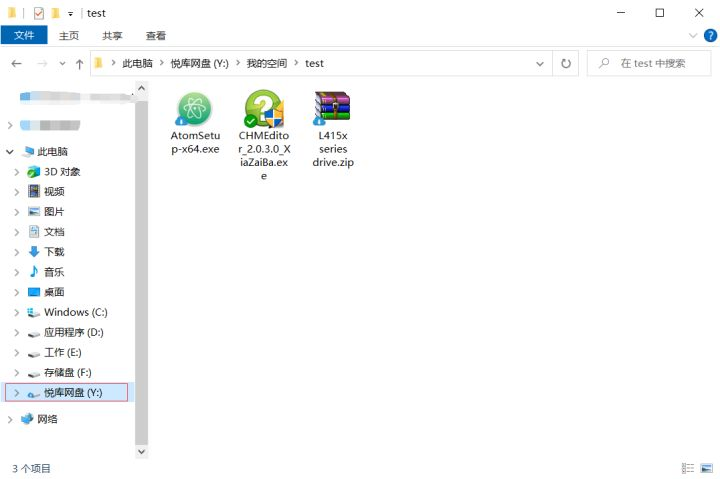Collapse the 此电脑 tree node

pyautogui.click(x=10, y=152)
